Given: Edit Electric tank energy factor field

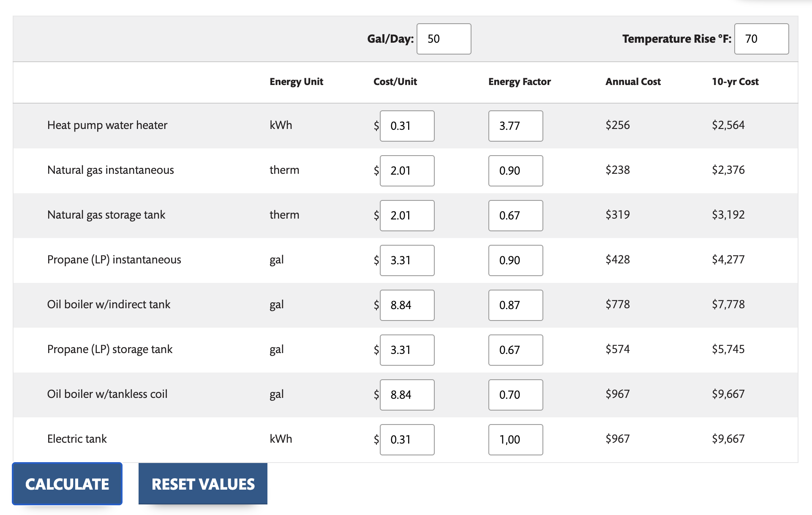Looking at the screenshot, I should pyautogui.click(x=516, y=440).
